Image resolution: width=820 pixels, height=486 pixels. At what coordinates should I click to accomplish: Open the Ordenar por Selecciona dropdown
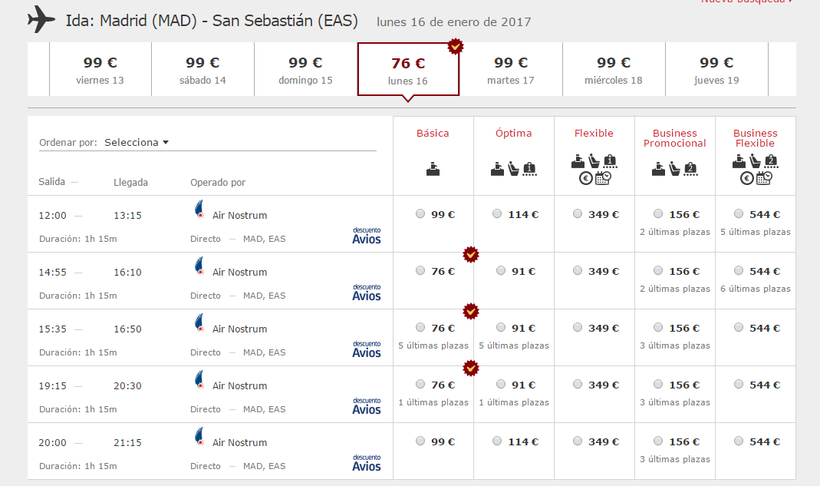click(x=137, y=142)
